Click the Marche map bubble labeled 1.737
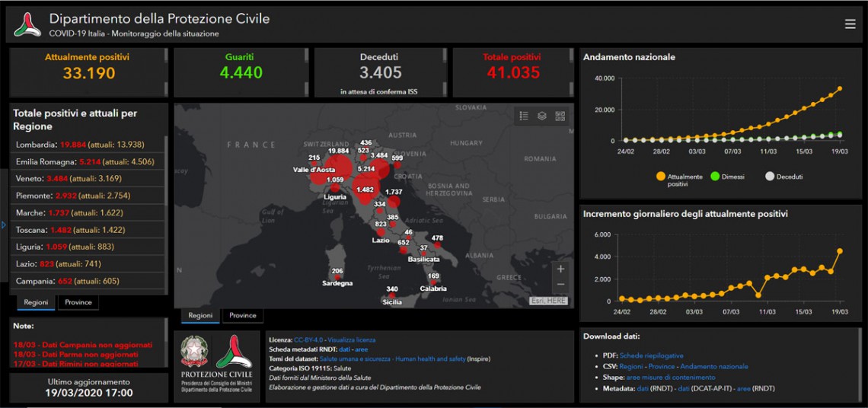868x408 pixels. 394,200
